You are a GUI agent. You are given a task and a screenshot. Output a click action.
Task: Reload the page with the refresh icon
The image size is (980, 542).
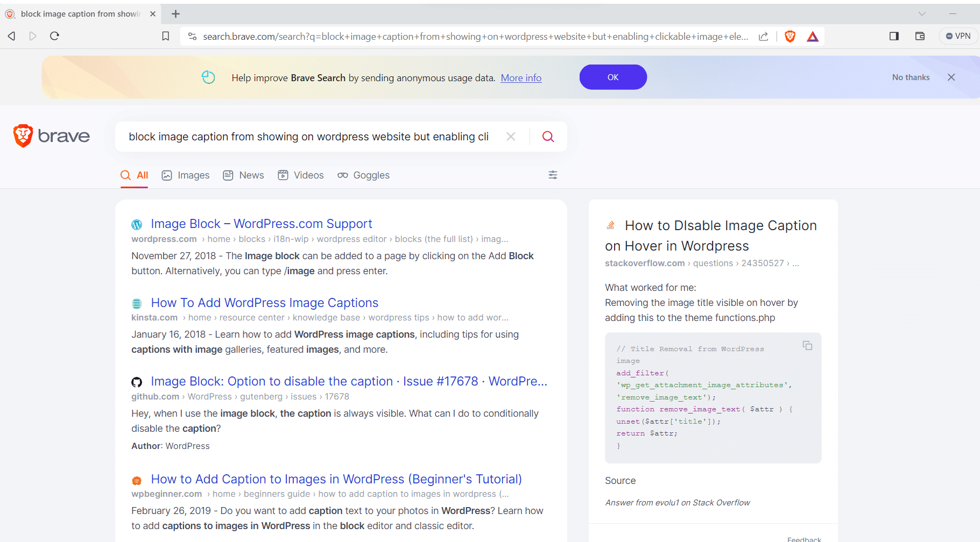coord(54,36)
